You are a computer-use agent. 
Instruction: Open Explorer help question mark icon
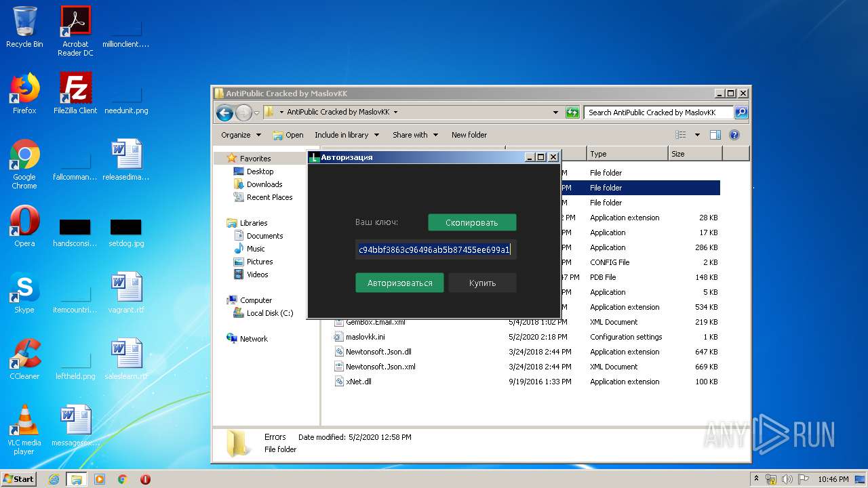pos(734,135)
